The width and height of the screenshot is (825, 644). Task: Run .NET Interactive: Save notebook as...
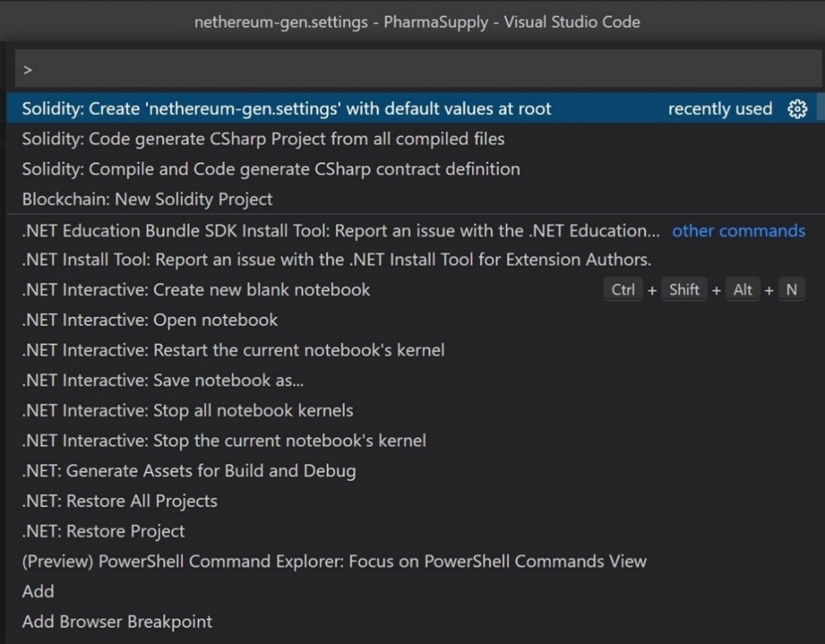pos(163,380)
